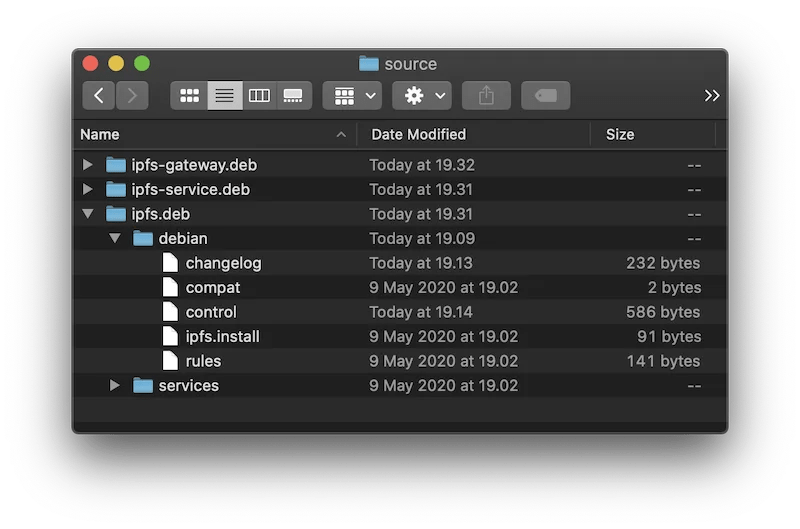Viewport: 800px width, 529px height.
Task: Click the 'Today at 19.32' date cell
Action: (422, 165)
